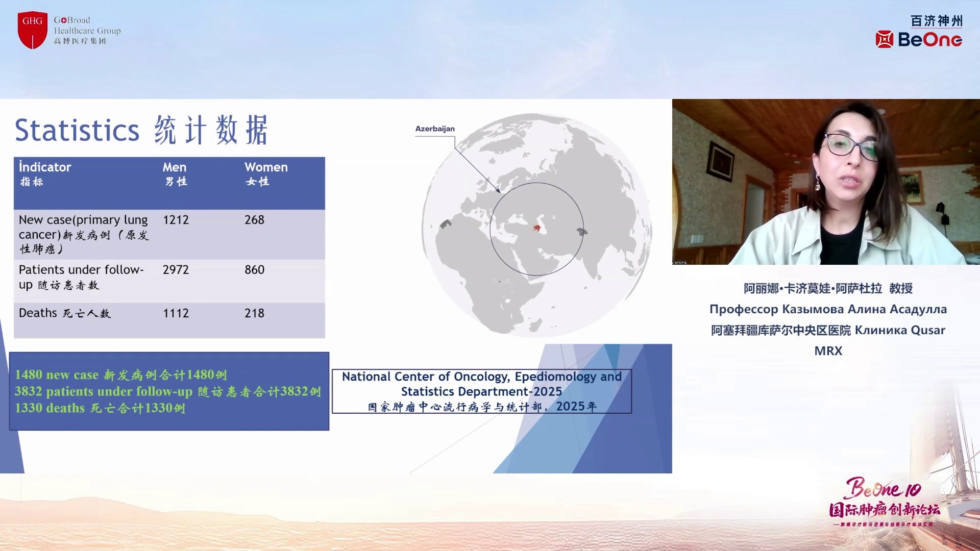Click the 国家肿瘤中心流行病学与统计部 line
Viewport: 980px width, 551px height.
pos(482,406)
